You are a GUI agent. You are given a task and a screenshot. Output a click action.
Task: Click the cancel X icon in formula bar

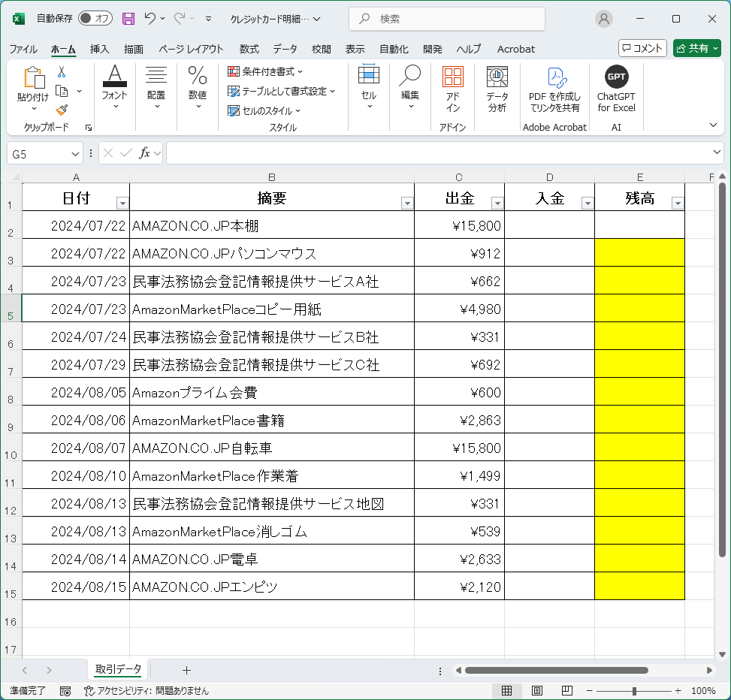coord(108,153)
